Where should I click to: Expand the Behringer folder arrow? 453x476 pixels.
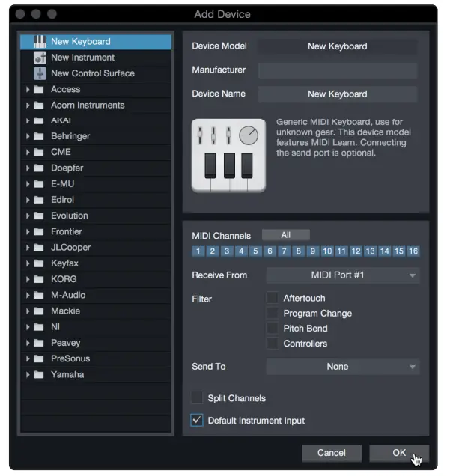pos(28,136)
